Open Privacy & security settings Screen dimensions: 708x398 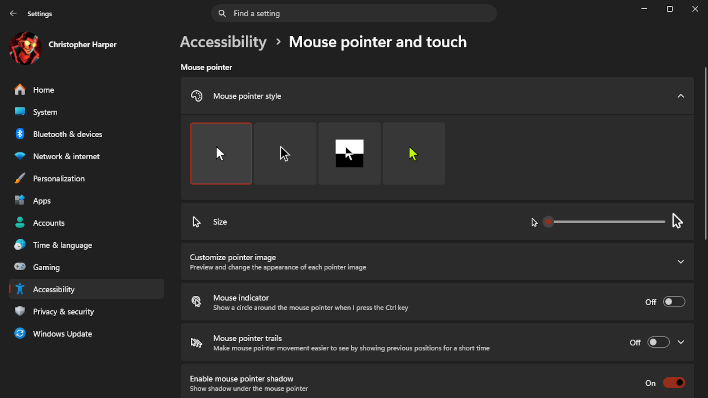coord(86,311)
